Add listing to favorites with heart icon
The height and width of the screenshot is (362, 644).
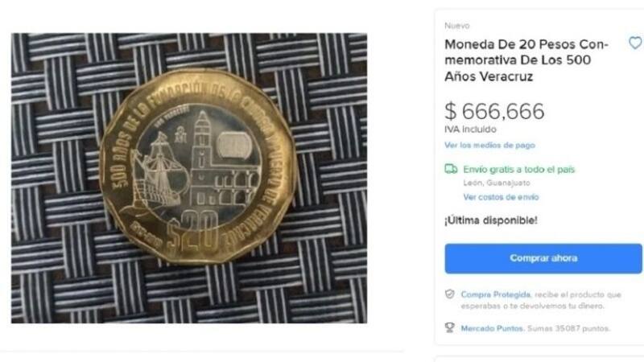tap(635, 43)
